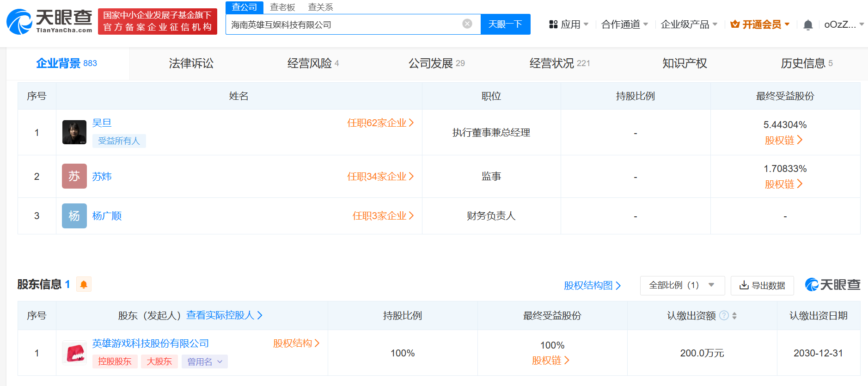Open 股权结构 link for 英雄游戏科技
Image resolution: width=868 pixels, height=386 pixels.
tap(297, 343)
